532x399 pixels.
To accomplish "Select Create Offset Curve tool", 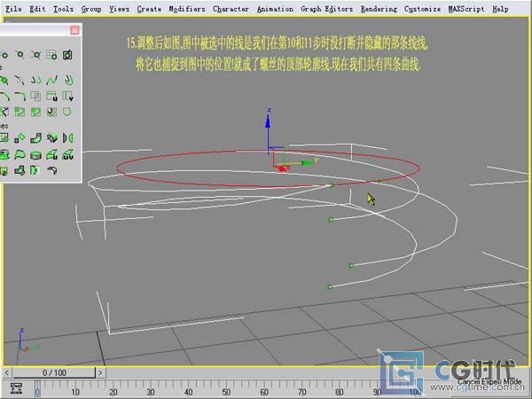I will (67, 80).
